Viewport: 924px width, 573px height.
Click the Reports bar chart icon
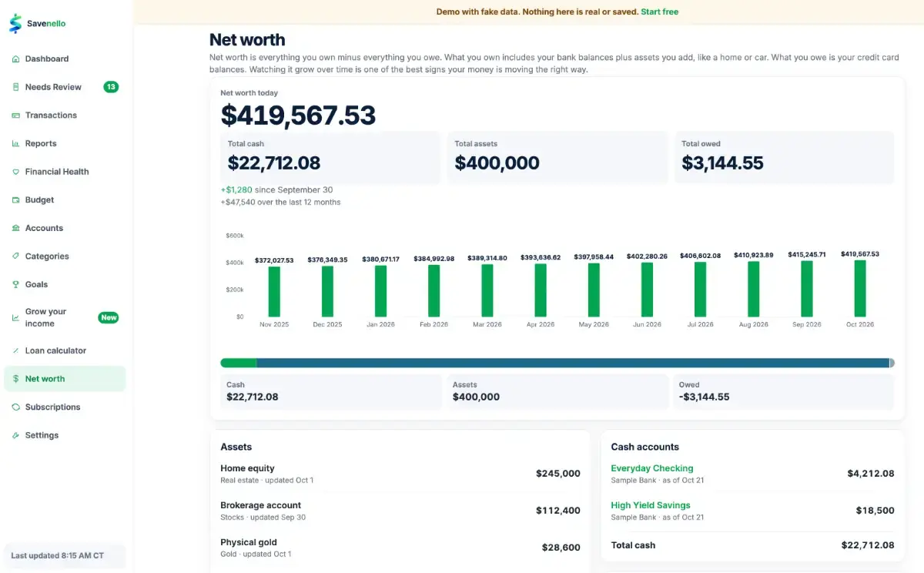pyautogui.click(x=15, y=144)
